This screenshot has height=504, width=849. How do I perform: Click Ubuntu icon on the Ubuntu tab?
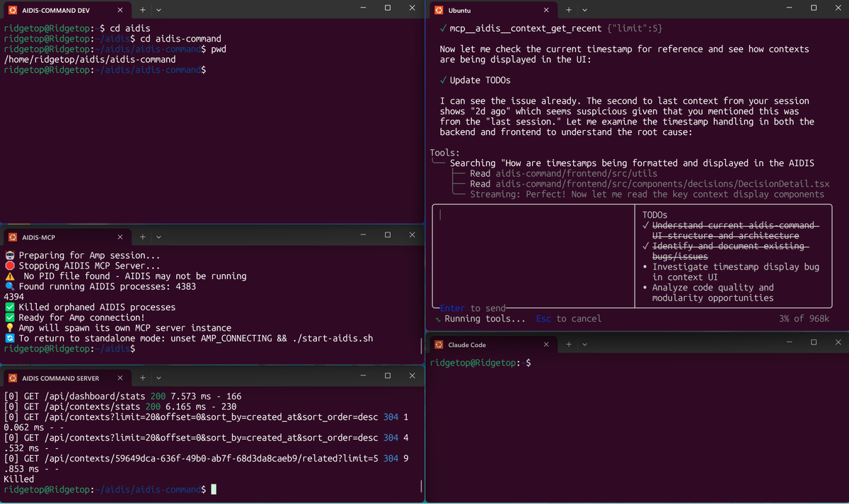pos(439,11)
